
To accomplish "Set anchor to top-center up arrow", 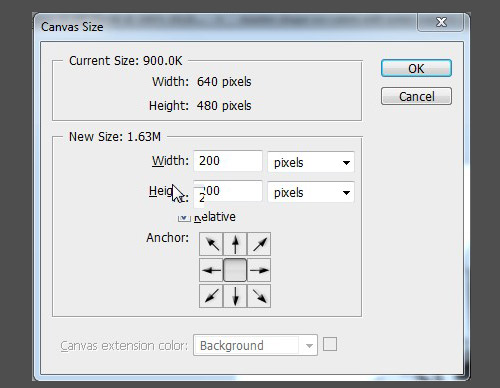I will (x=235, y=244).
